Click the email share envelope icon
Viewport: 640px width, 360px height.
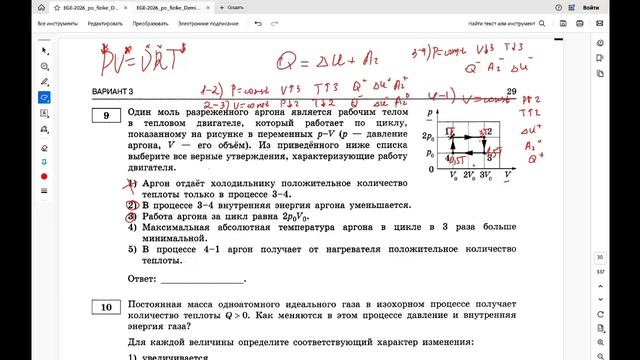[x=599, y=24]
